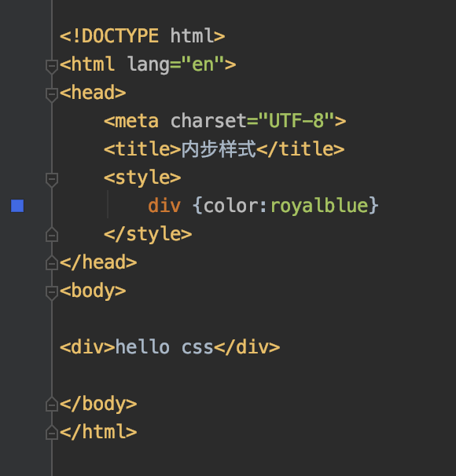456x476 pixels.
Task: Click the "UTF-8" charset value
Action: 296,120
